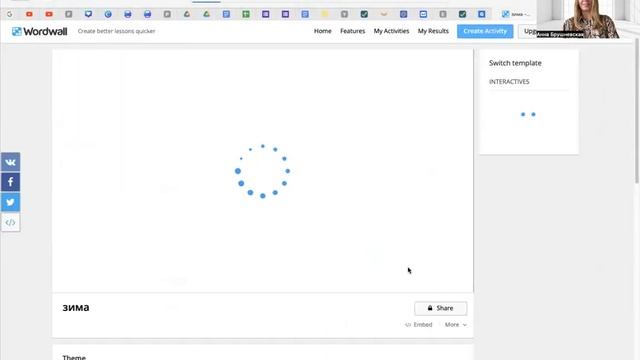Share the activity on Facebook
This screenshot has width=640, height=360.
[x=10, y=182]
